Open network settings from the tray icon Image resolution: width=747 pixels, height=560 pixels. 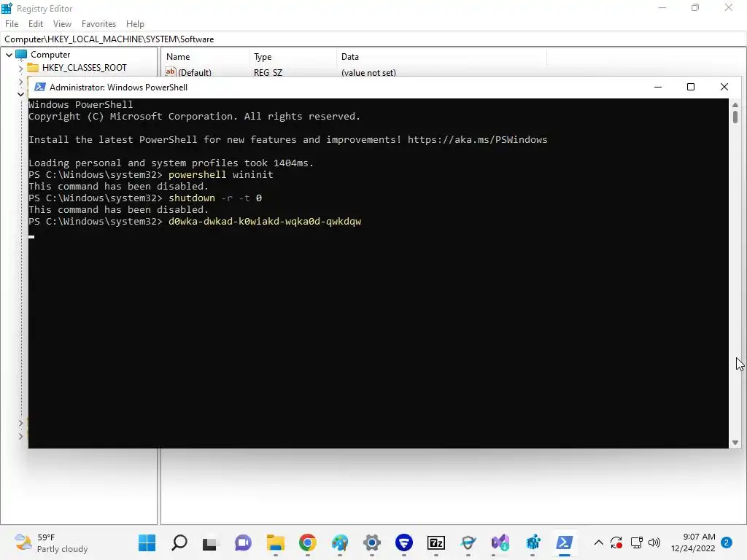(636, 542)
